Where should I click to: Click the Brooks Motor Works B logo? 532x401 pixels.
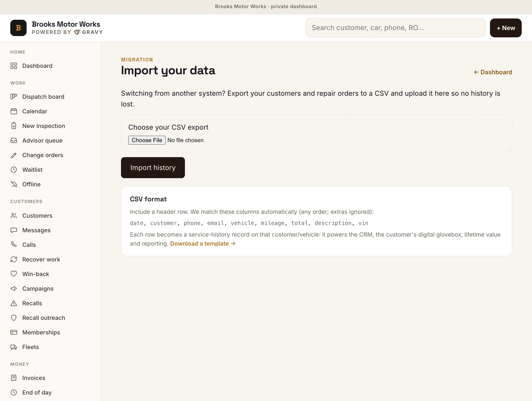click(18, 28)
